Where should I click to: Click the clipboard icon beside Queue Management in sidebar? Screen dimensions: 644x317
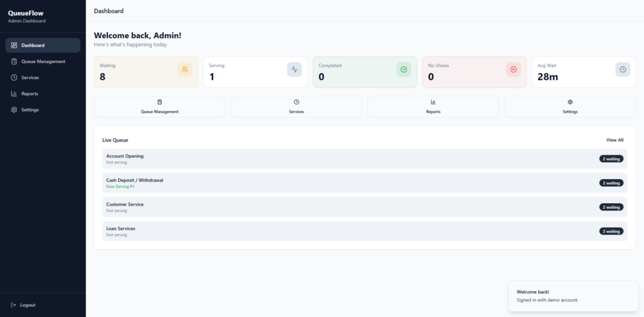[14, 62]
